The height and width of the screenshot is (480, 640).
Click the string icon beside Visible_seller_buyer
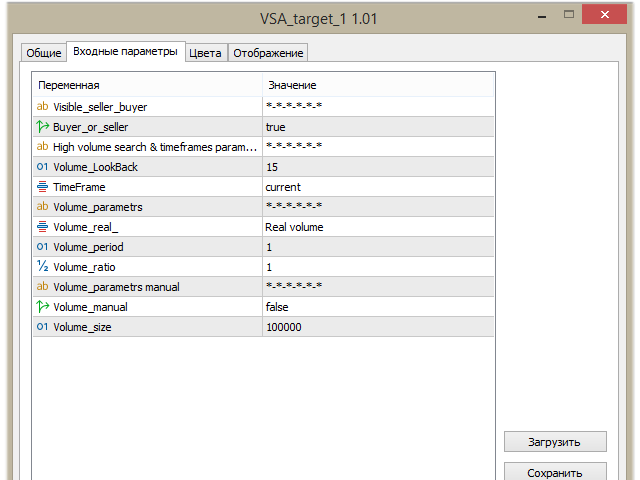click(x=42, y=107)
